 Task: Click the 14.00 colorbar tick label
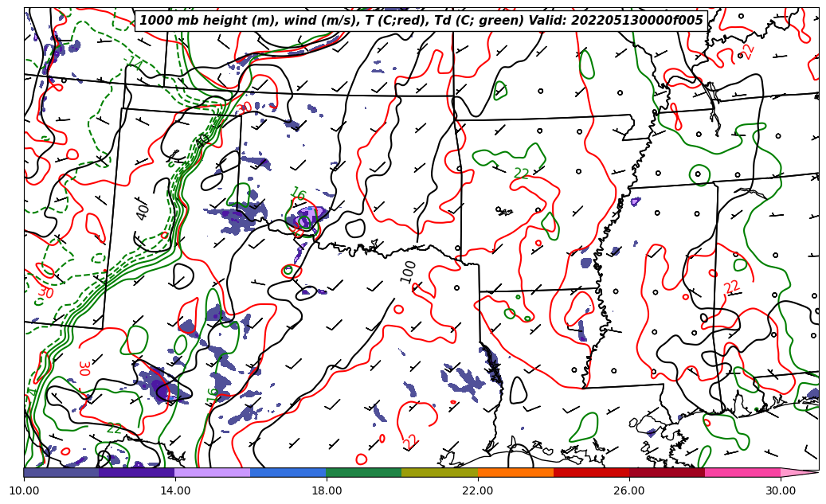175,490
